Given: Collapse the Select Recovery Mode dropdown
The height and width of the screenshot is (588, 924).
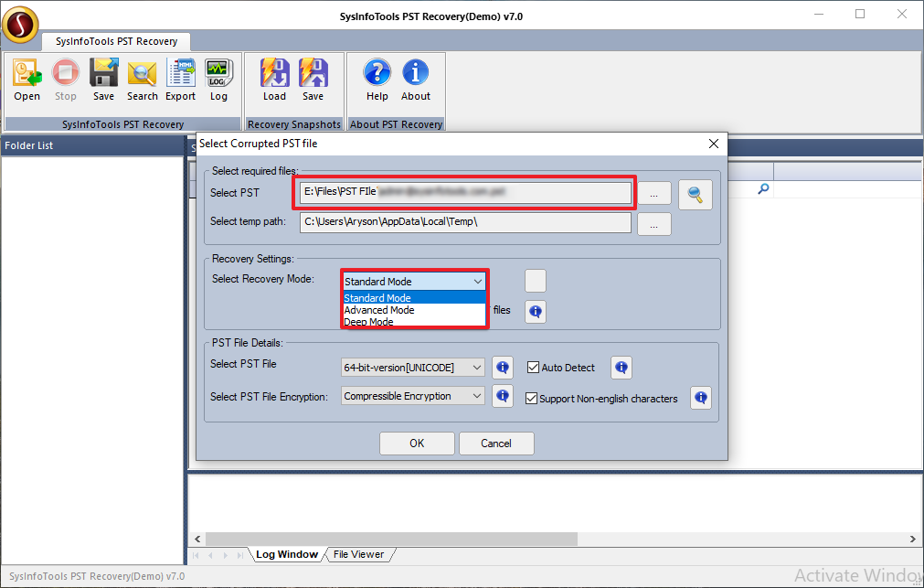Looking at the screenshot, I should tap(478, 282).
